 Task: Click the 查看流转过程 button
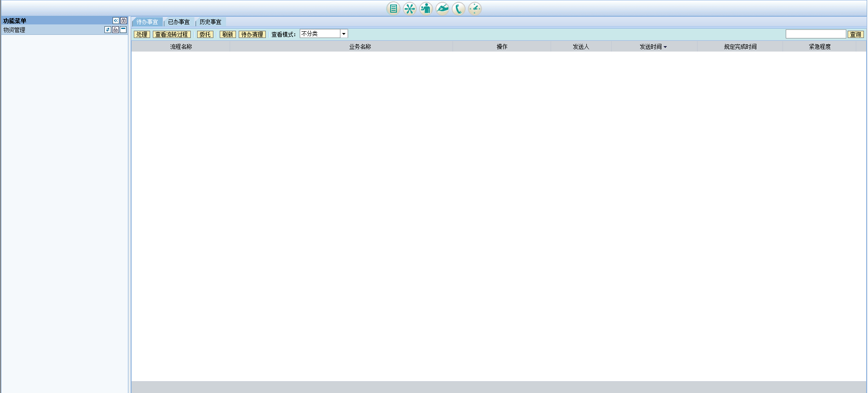[x=171, y=34]
